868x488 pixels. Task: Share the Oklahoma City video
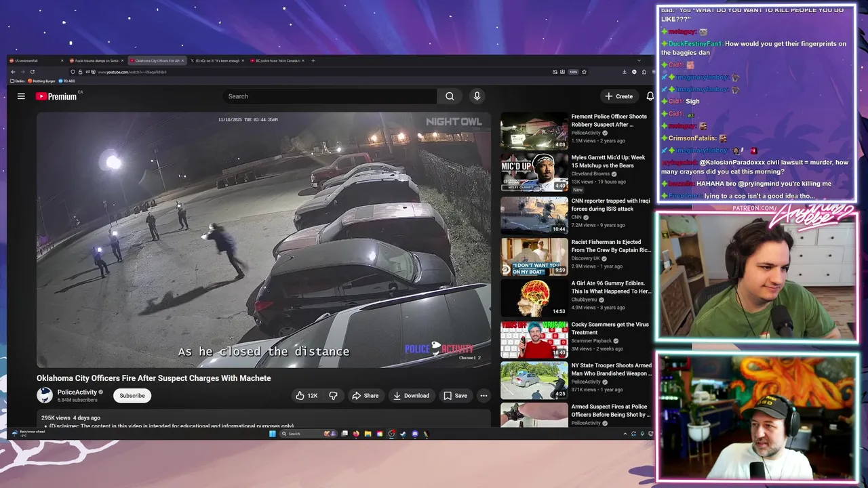(365, 396)
